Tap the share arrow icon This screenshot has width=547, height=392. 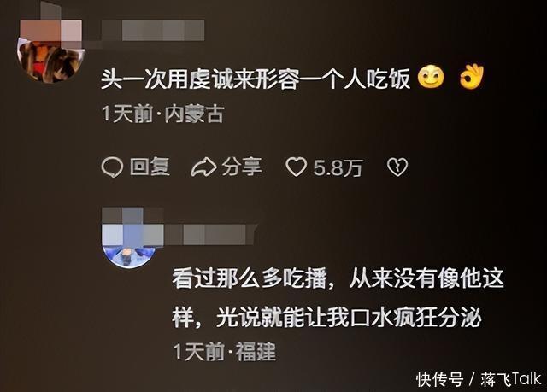click(x=203, y=167)
